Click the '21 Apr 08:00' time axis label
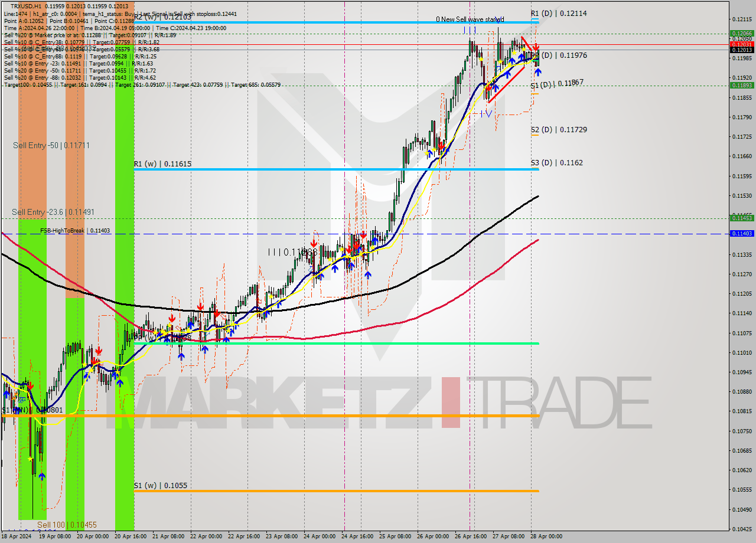756x543 pixels. (x=167, y=537)
